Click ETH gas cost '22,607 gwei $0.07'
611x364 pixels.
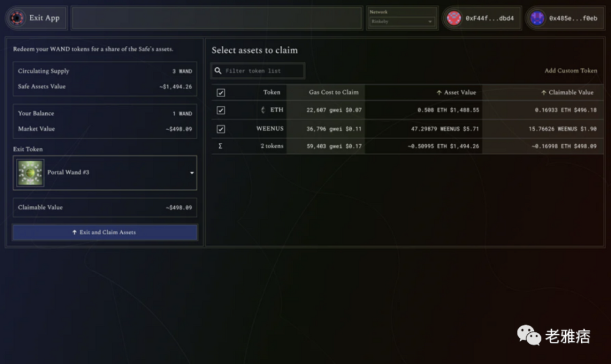click(x=334, y=110)
